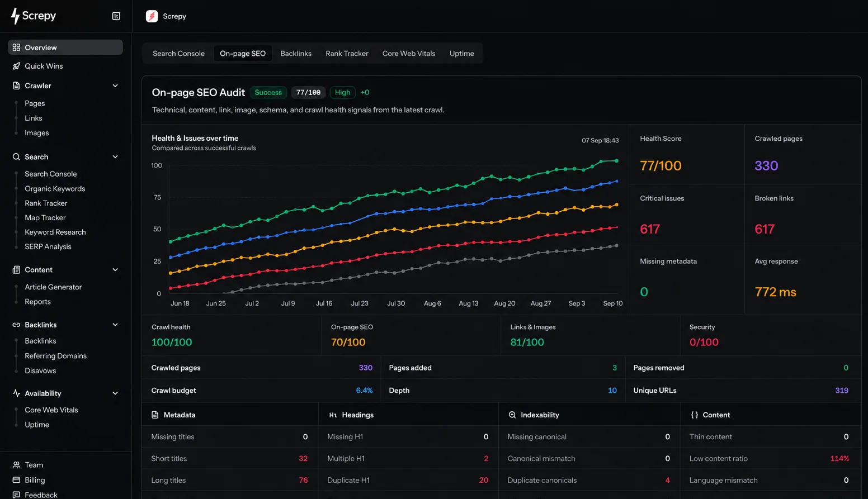Collapse the Backlinks section chevron
This screenshot has width=868, height=499.
(x=115, y=325)
